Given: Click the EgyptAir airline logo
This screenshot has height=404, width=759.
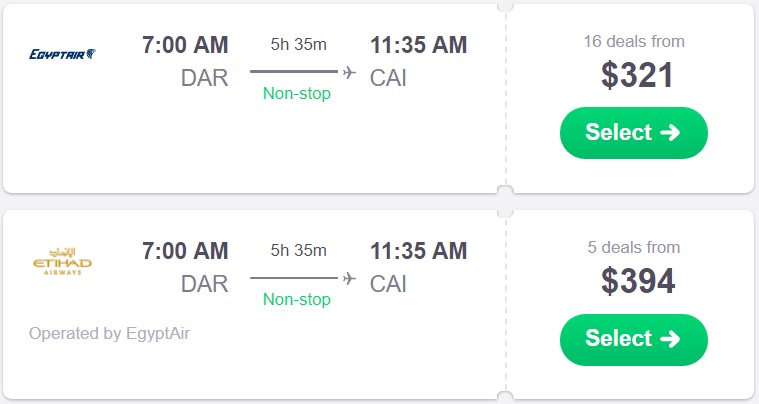Looking at the screenshot, I should [62, 53].
